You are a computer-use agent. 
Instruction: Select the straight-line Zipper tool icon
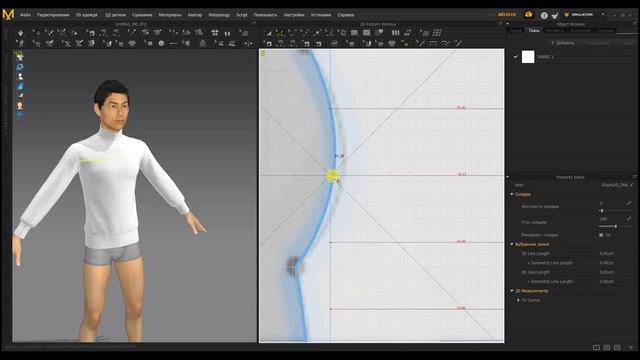(x=173, y=43)
